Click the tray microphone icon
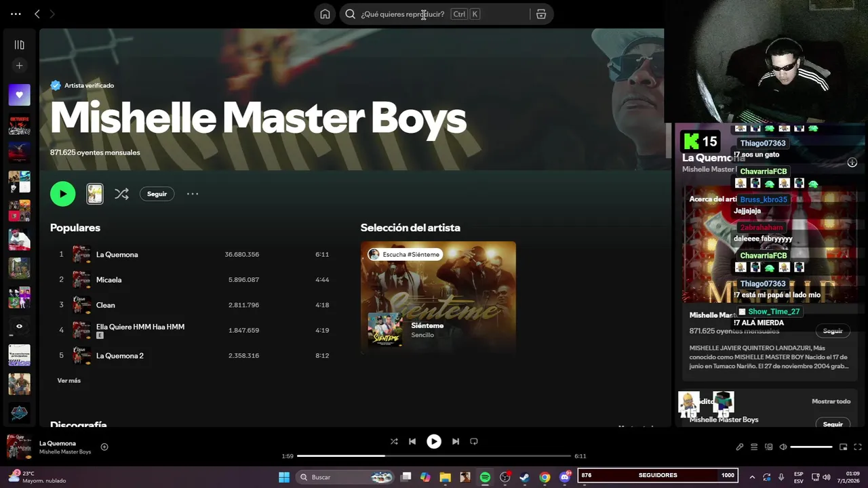 (x=781, y=476)
